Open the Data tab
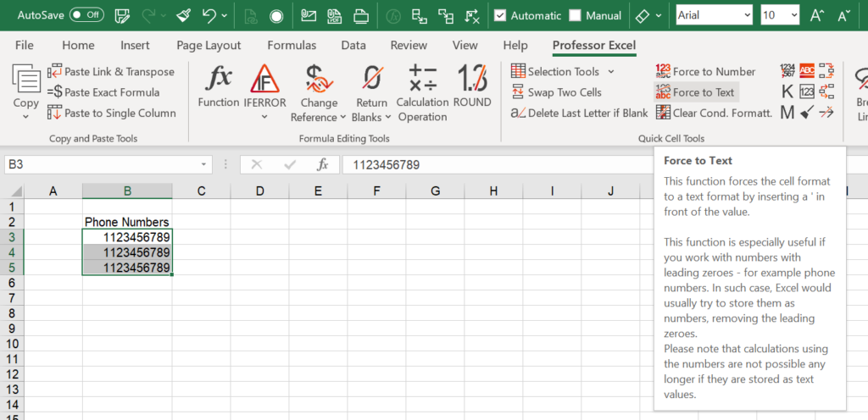 [353, 46]
